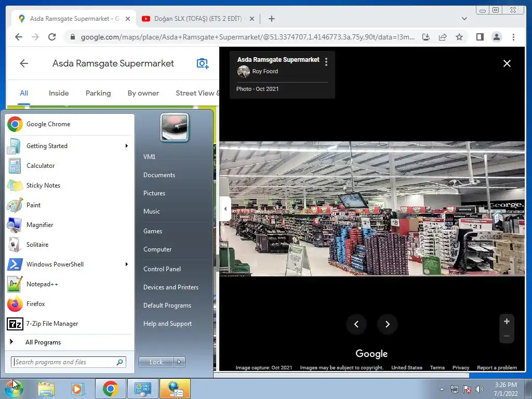
Task: Click Report a problem link
Action: [x=497, y=367]
